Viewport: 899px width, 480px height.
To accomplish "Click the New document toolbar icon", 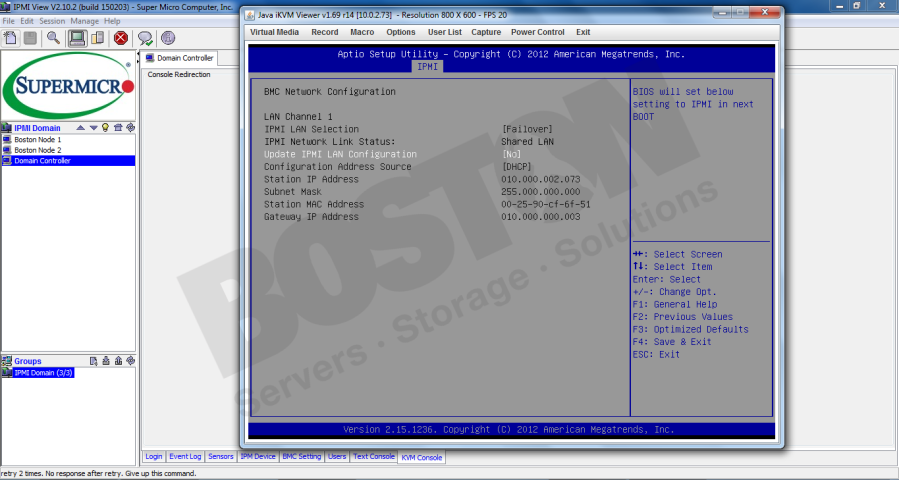I will click(x=10, y=38).
